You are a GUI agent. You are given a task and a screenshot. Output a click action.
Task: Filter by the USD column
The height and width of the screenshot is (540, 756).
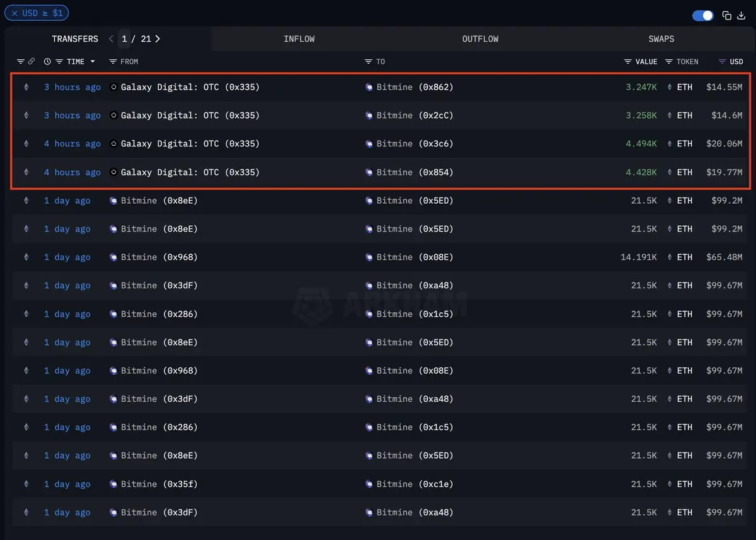[722, 61]
